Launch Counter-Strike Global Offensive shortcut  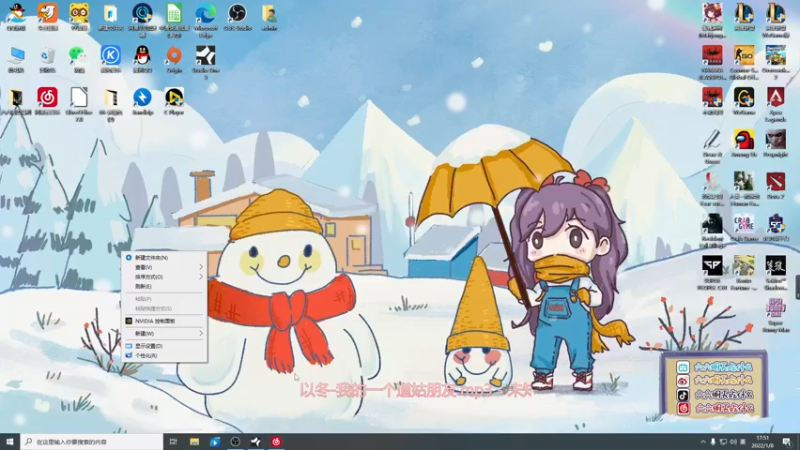click(x=744, y=62)
